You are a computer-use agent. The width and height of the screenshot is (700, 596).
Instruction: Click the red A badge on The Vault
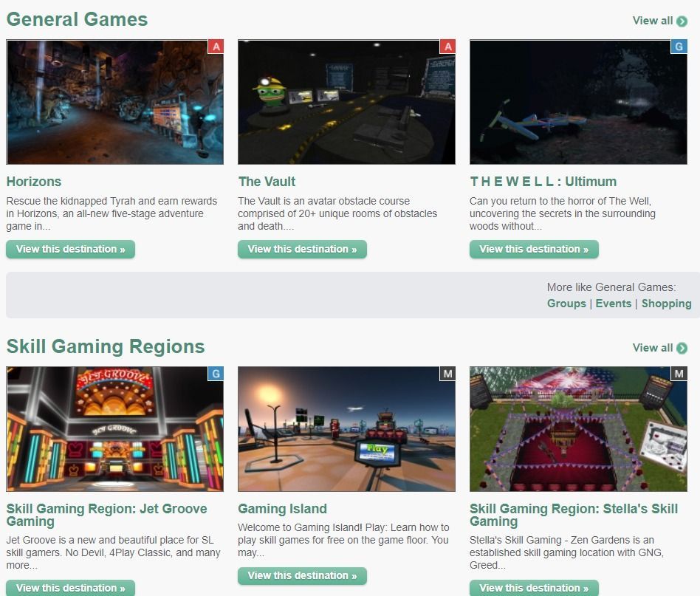447,47
